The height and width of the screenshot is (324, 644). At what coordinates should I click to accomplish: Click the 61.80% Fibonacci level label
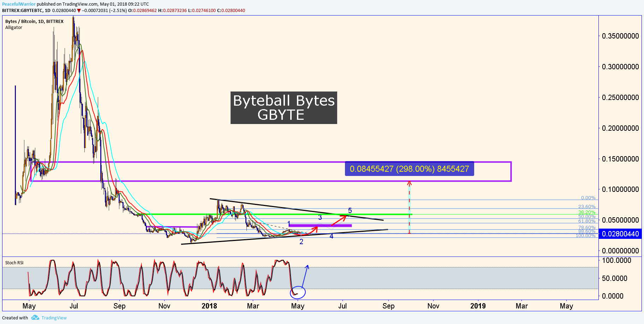tap(587, 221)
